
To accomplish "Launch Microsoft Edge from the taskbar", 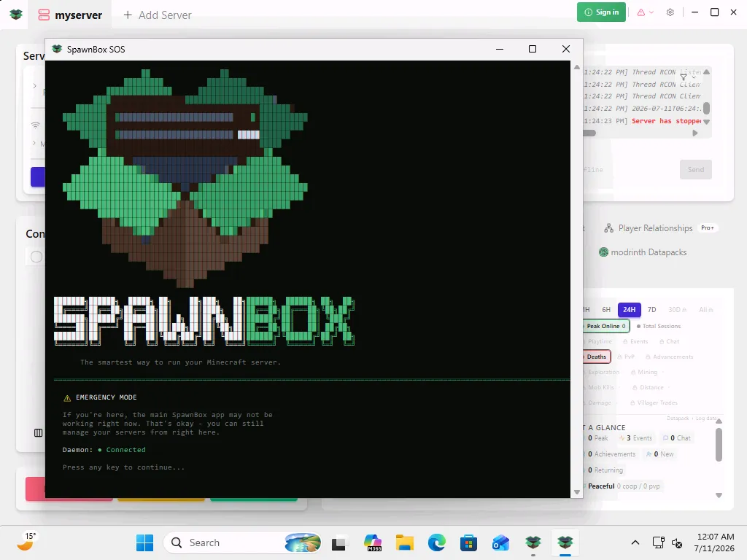I will click(436, 542).
